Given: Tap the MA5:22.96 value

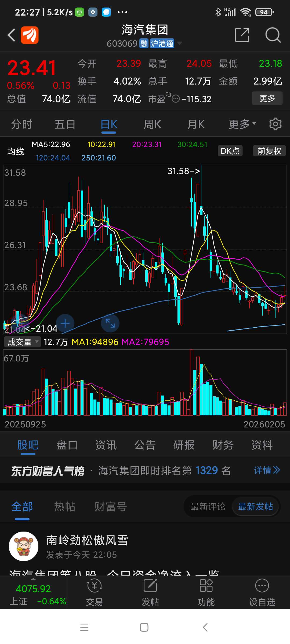Looking at the screenshot, I should pyautogui.click(x=51, y=144).
